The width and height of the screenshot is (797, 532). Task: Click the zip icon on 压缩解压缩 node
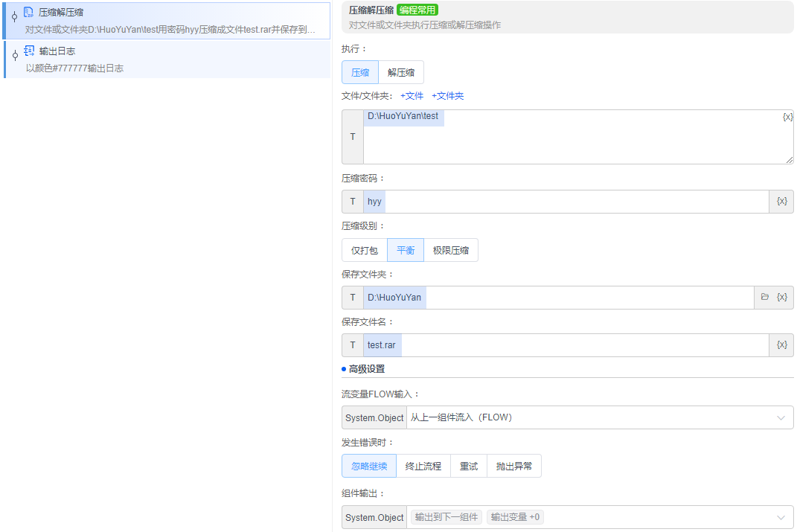tap(29, 11)
